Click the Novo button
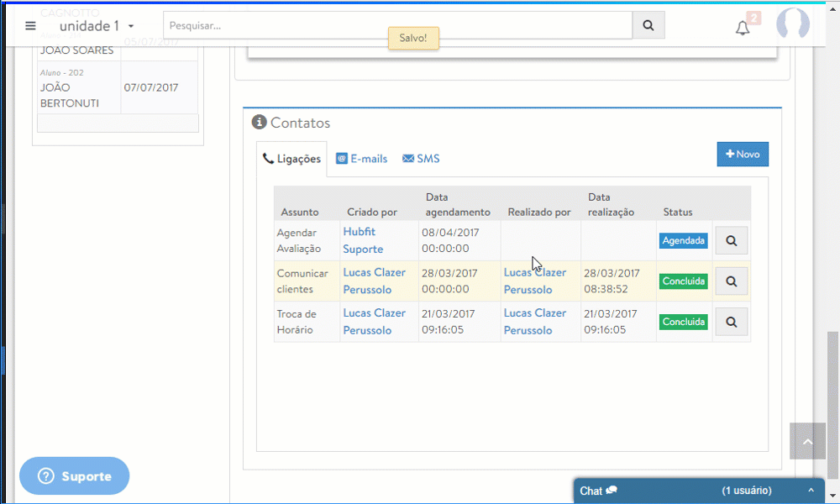This screenshot has height=504, width=840. (x=742, y=155)
